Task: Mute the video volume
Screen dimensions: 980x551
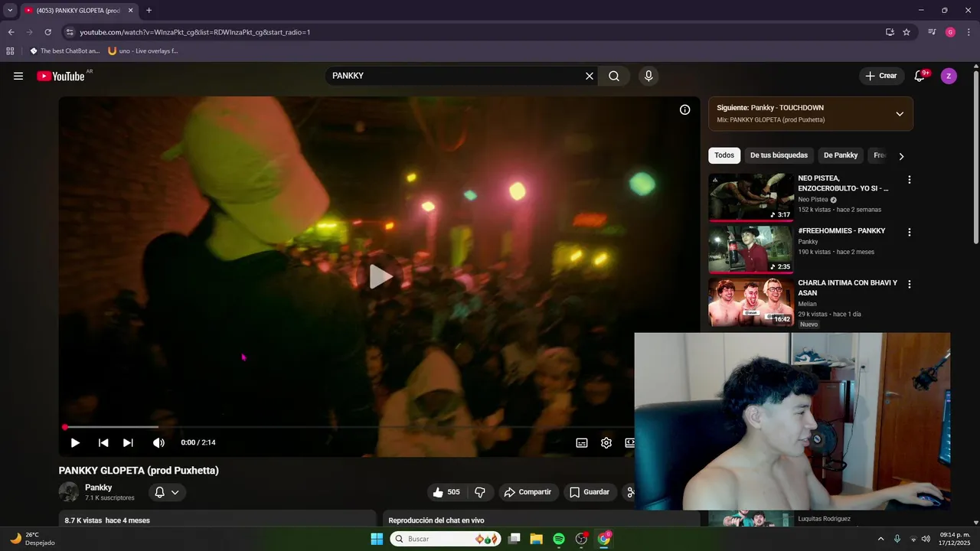Action: [158, 442]
